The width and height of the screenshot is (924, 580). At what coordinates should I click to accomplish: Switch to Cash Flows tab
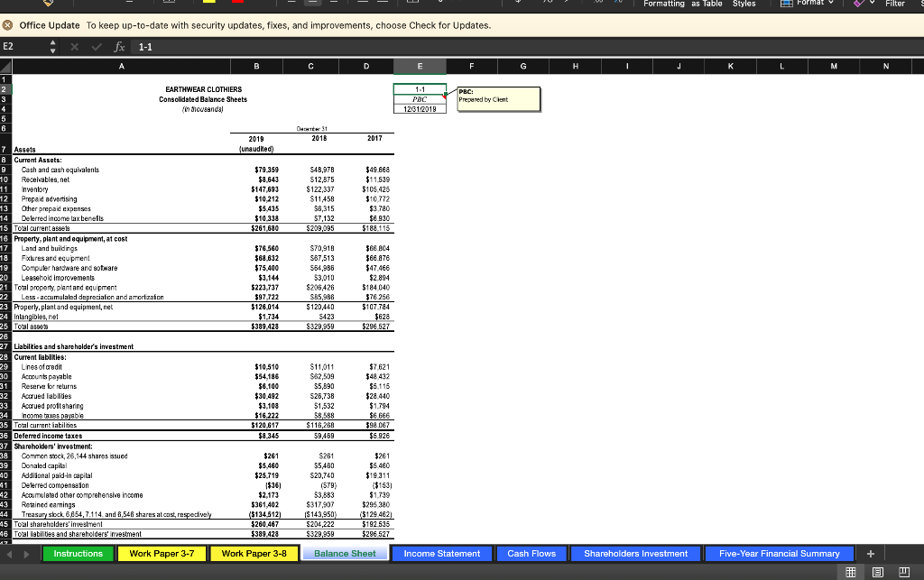[x=531, y=554]
